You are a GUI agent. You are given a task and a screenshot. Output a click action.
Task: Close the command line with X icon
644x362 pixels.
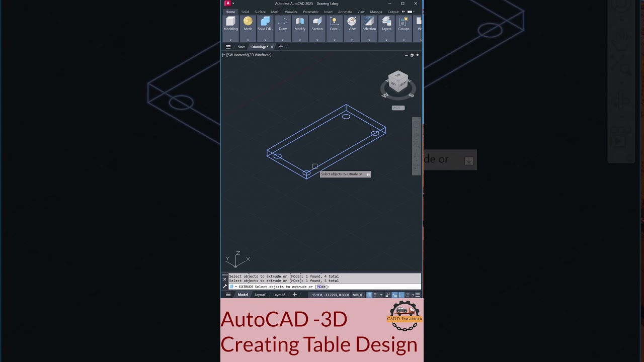pyautogui.click(x=225, y=279)
